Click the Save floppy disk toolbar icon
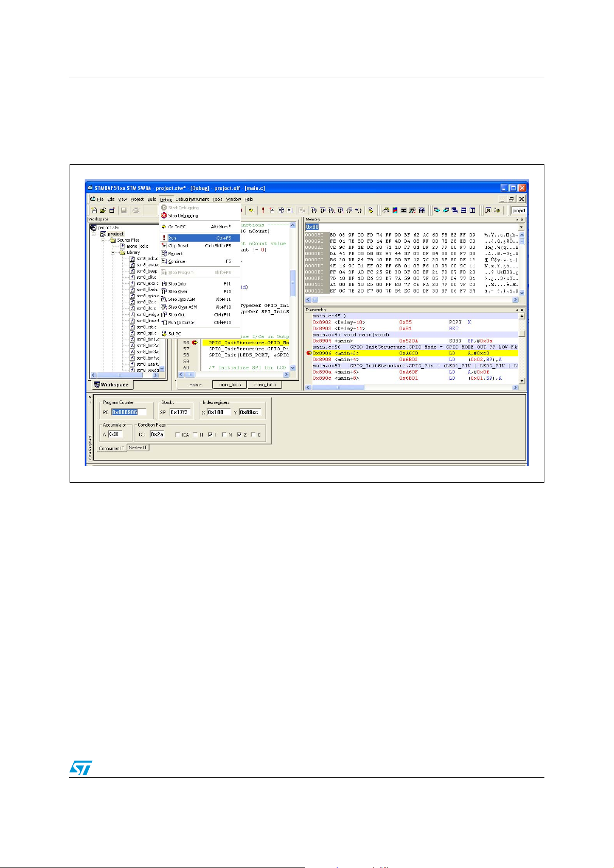 [124, 210]
